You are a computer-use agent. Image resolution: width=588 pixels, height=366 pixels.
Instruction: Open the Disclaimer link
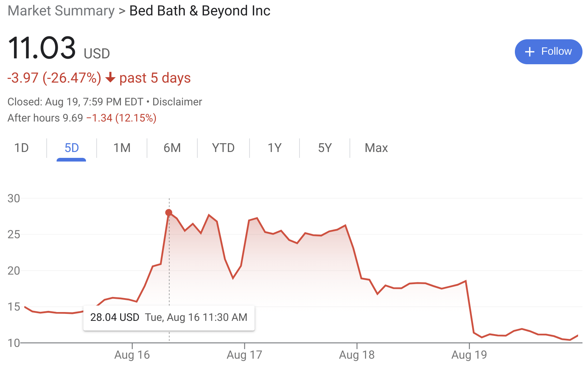click(x=177, y=102)
